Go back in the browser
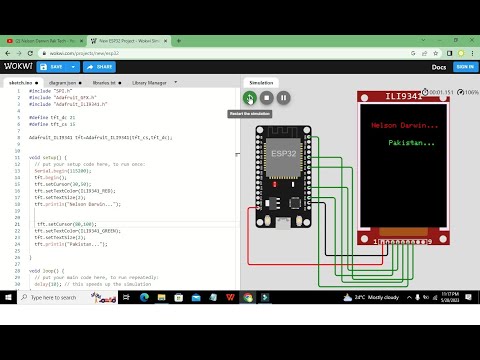This screenshot has width=480, height=360. 8,53
